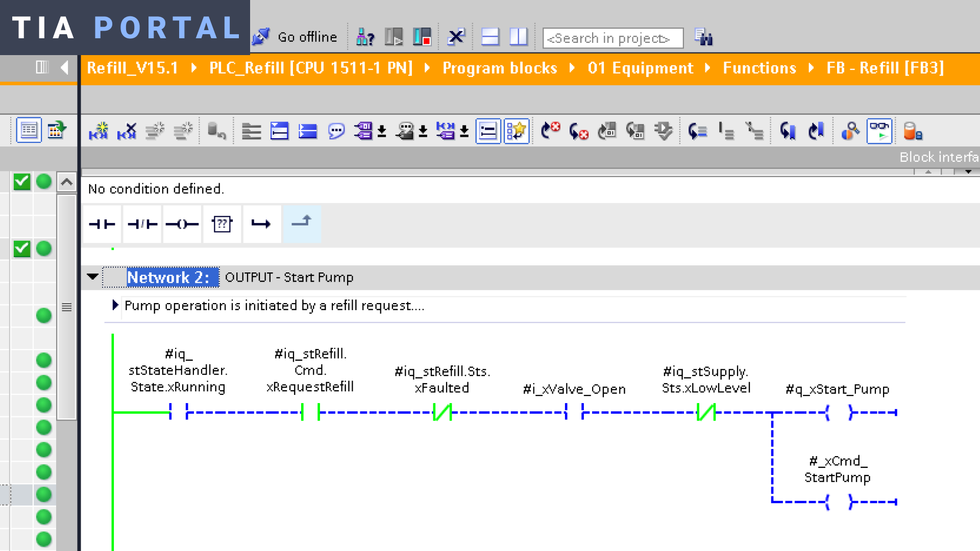
Task: Click the Open branch icon
Action: (x=262, y=224)
